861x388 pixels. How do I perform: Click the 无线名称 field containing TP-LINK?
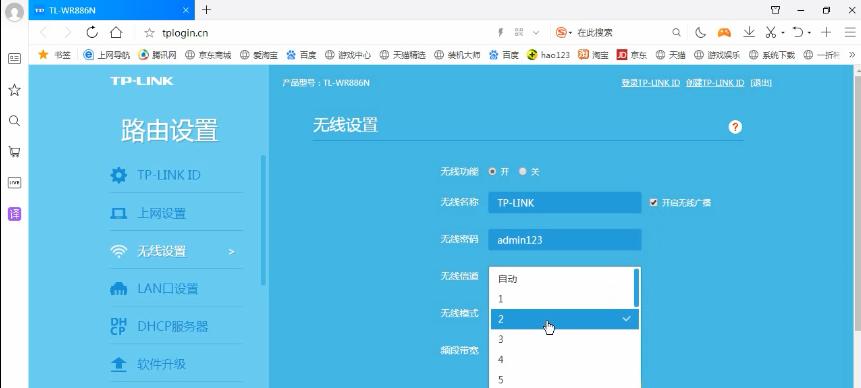click(x=564, y=203)
